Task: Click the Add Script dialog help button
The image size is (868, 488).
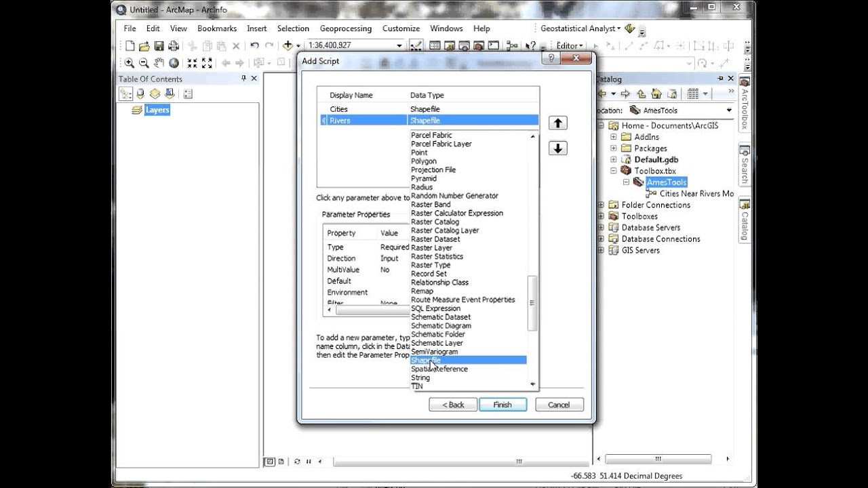Action: [x=551, y=58]
